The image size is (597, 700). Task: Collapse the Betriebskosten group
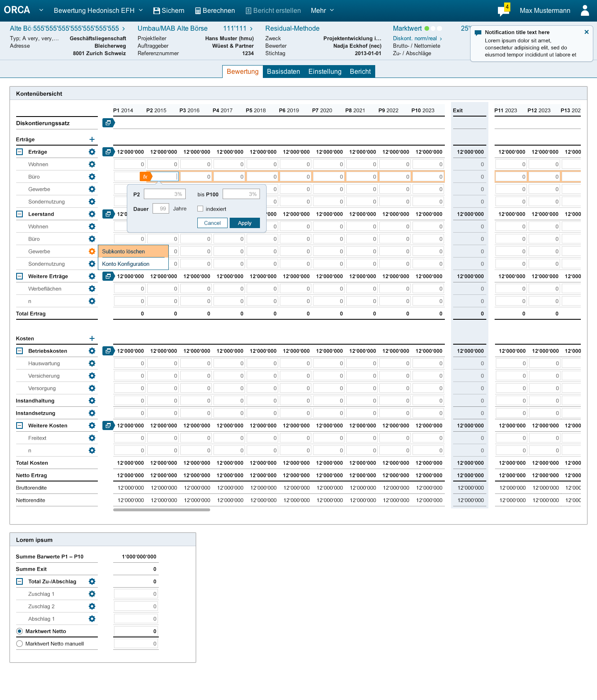[19, 351]
